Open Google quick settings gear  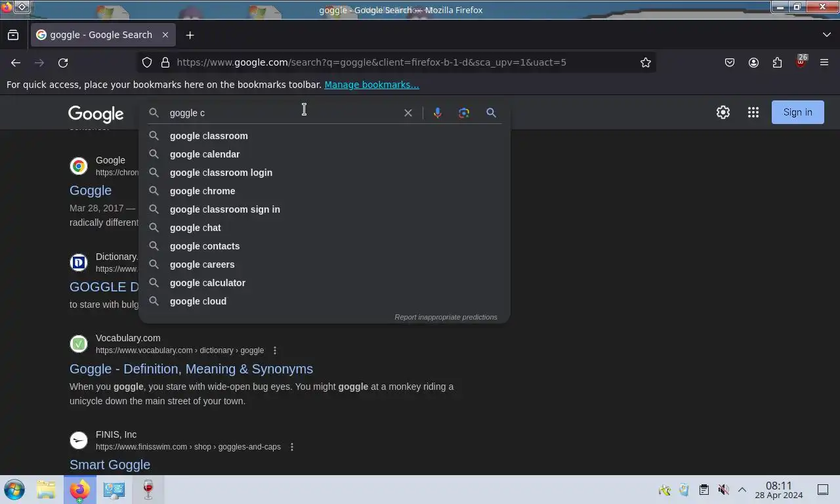point(723,112)
